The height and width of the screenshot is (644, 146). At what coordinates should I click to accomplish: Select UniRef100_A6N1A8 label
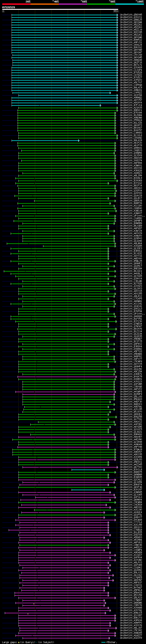pos(131,60)
